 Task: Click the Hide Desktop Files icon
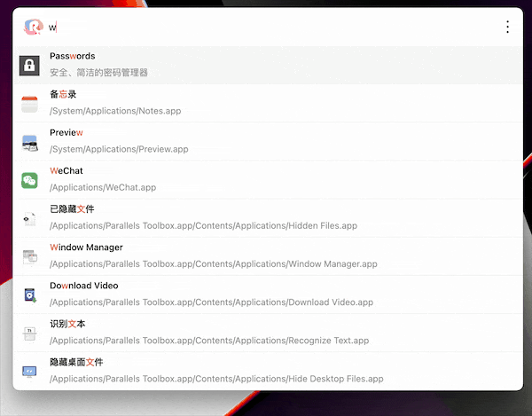[30, 371]
